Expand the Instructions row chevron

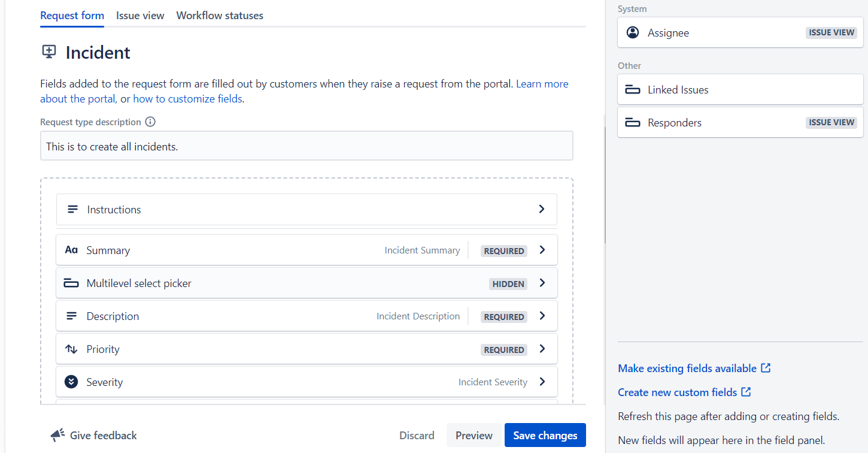[542, 209]
